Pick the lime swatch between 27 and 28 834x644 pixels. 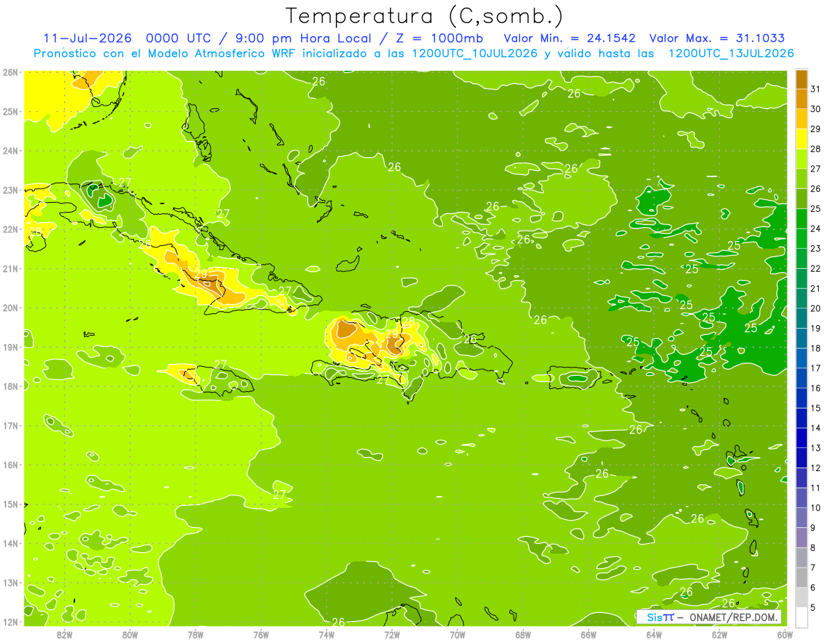[801, 158]
